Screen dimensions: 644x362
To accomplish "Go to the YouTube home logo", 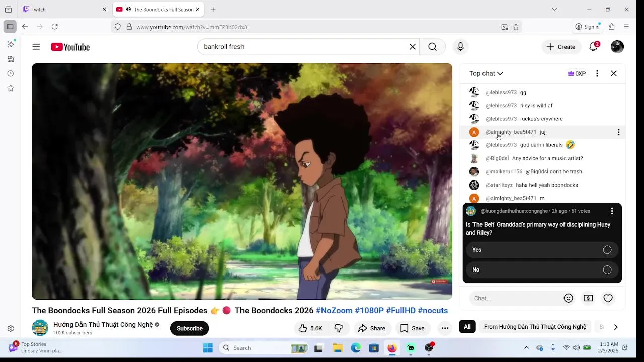I will (70, 47).
